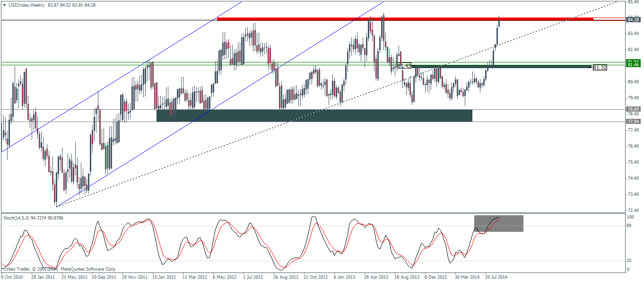Click the 75.40 price scale label
Viewport: 644px width, 281px height.
634,162
